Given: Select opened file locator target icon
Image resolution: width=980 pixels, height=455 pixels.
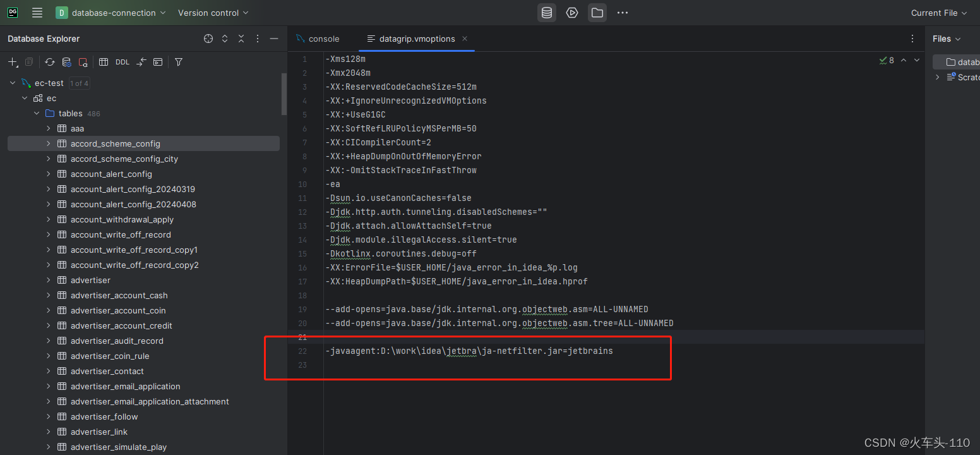Looking at the screenshot, I should (x=208, y=39).
